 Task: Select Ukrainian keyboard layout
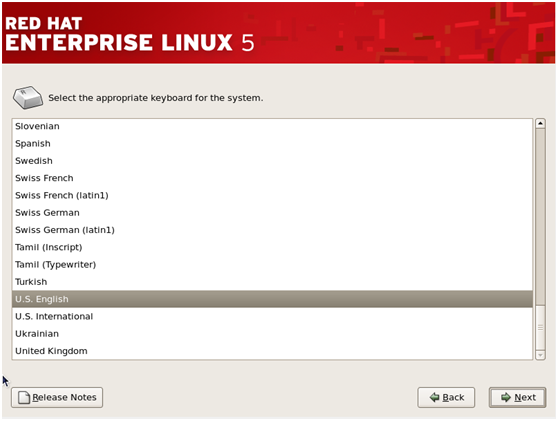[272, 334]
